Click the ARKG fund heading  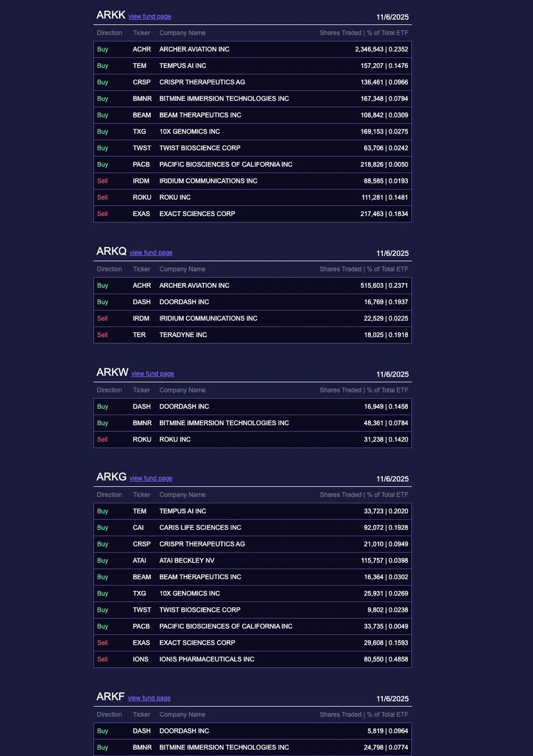pyautogui.click(x=112, y=477)
